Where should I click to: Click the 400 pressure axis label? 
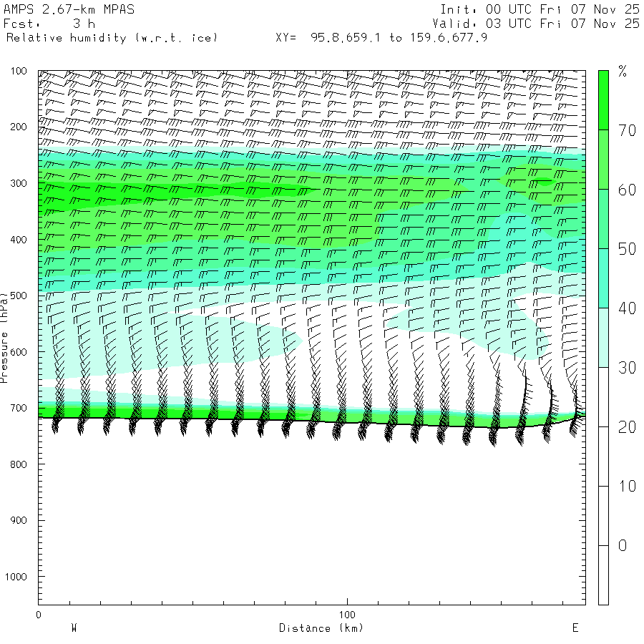tap(19, 240)
